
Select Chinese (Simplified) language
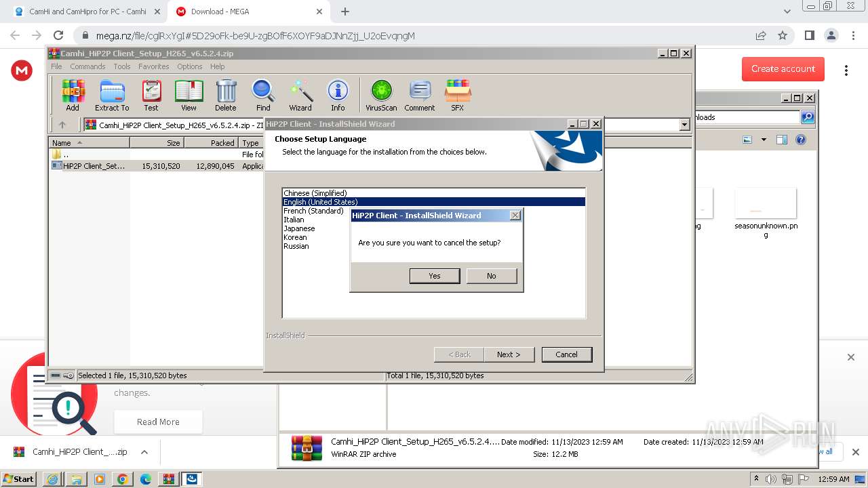coord(434,193)
